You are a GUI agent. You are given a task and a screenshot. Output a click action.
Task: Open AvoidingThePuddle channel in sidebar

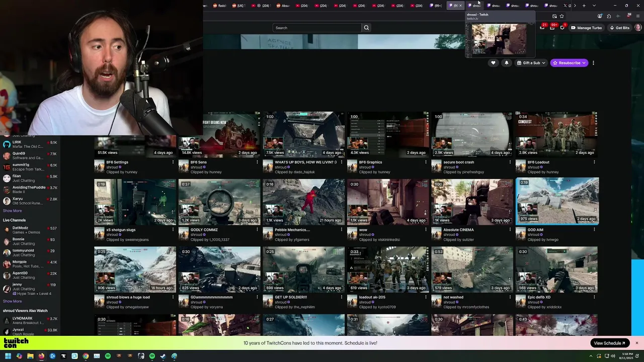30,190
